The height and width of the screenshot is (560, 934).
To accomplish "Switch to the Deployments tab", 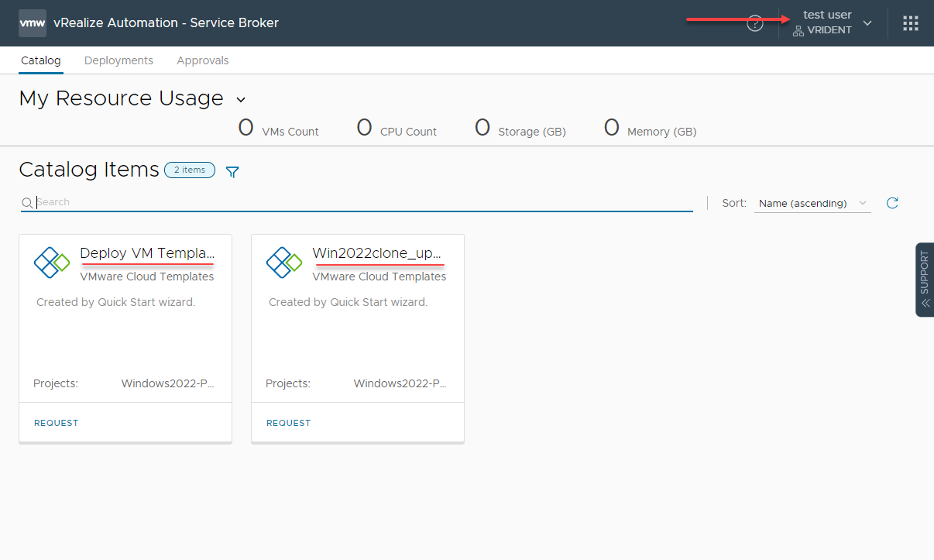I will click(118, 60).
